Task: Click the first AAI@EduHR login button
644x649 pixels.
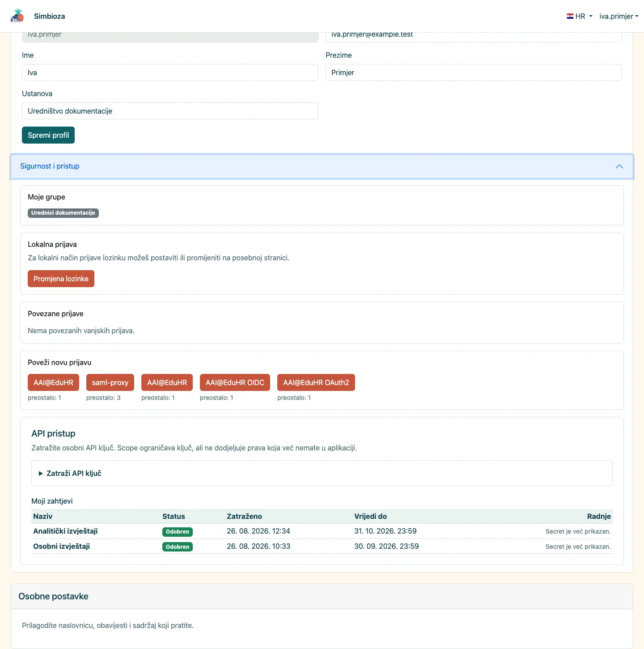Action: coord(53,382)
